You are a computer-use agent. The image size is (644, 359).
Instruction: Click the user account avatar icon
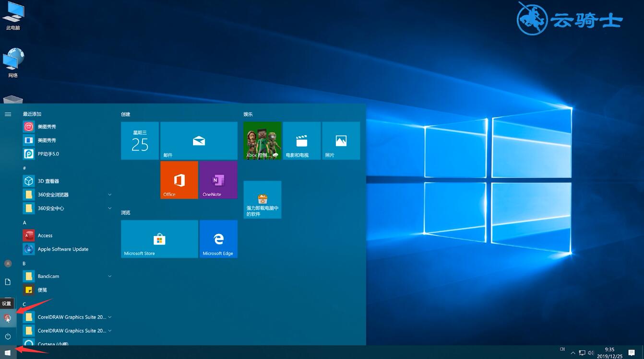[8, 264]
